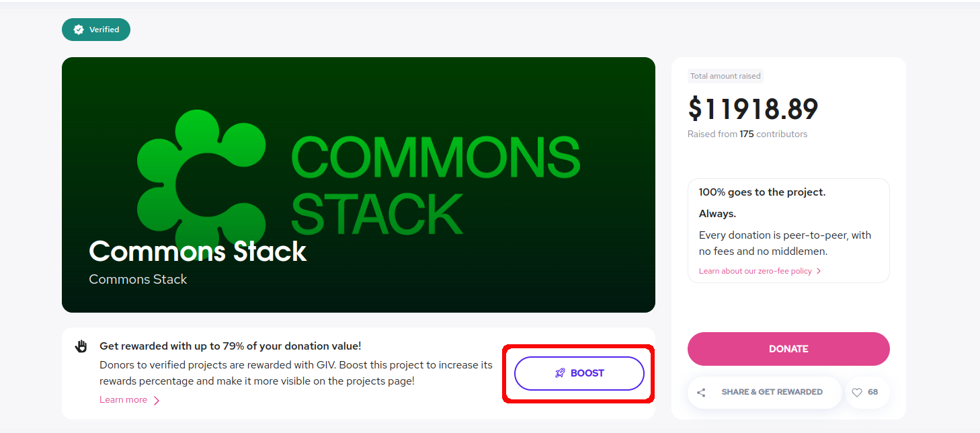Open Learn about our zero-fee policy

755,272
